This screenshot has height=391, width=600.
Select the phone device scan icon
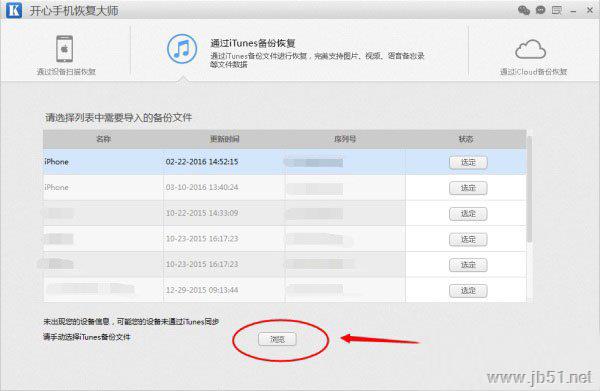tap(65, 49)
